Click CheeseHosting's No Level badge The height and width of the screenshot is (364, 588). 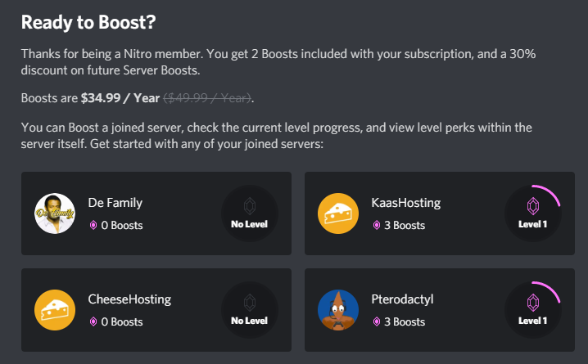point(250,311)
